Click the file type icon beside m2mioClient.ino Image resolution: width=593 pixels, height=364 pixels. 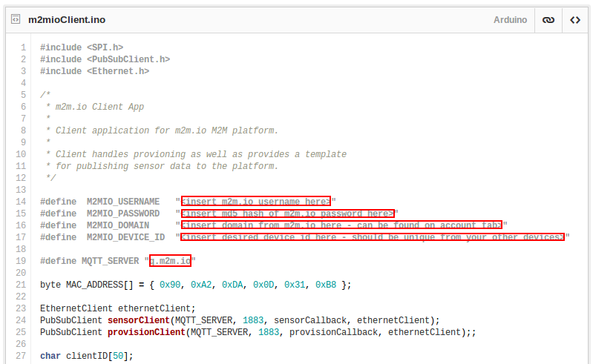point(15,20)
